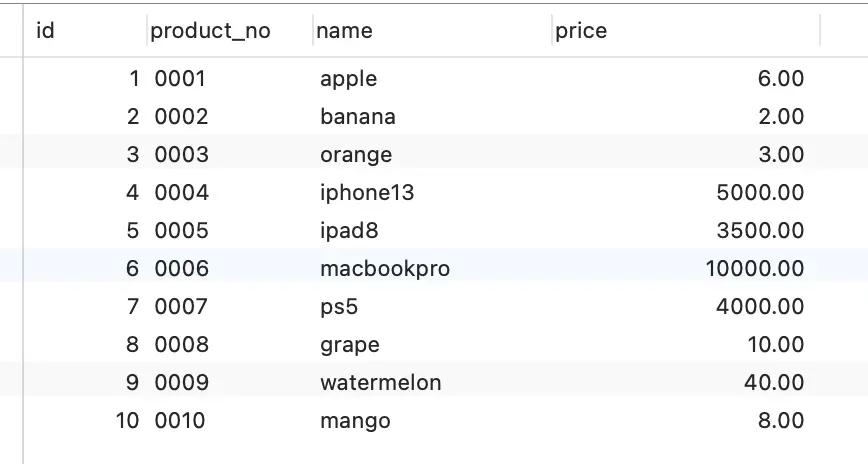Click the 0001 product_no cell

181,79
